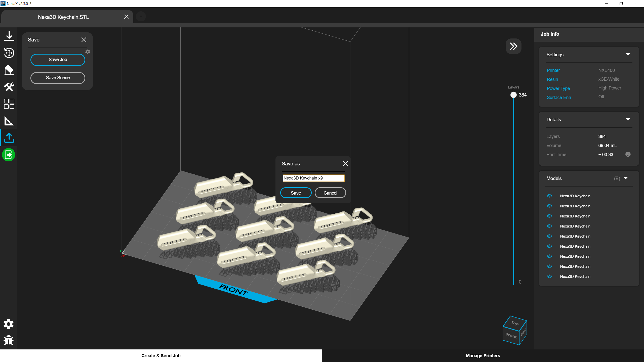Viewport: 644px width, 362px height.
Task: Open the Import model download-arrow icon
Action: click(9, 36)
